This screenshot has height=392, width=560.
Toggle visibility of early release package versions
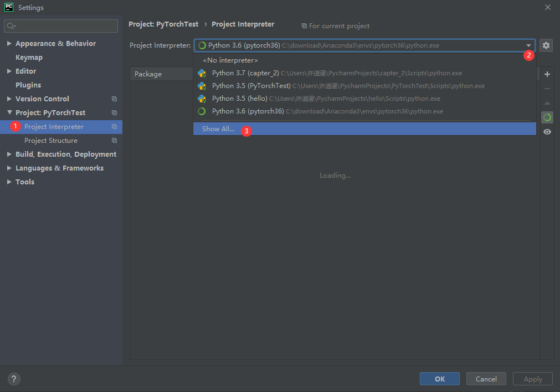[547, 132]
